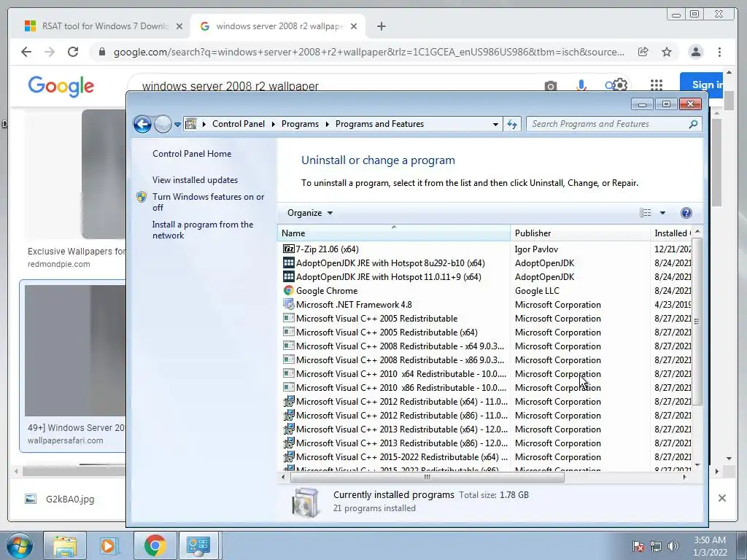Open a new Chrome tab
The image size is (747, 560).
381,26
